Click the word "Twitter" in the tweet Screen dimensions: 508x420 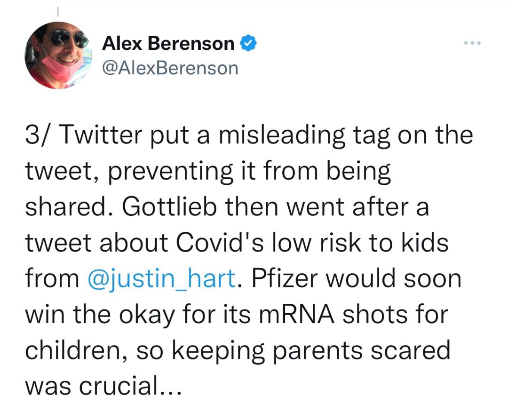100,135
